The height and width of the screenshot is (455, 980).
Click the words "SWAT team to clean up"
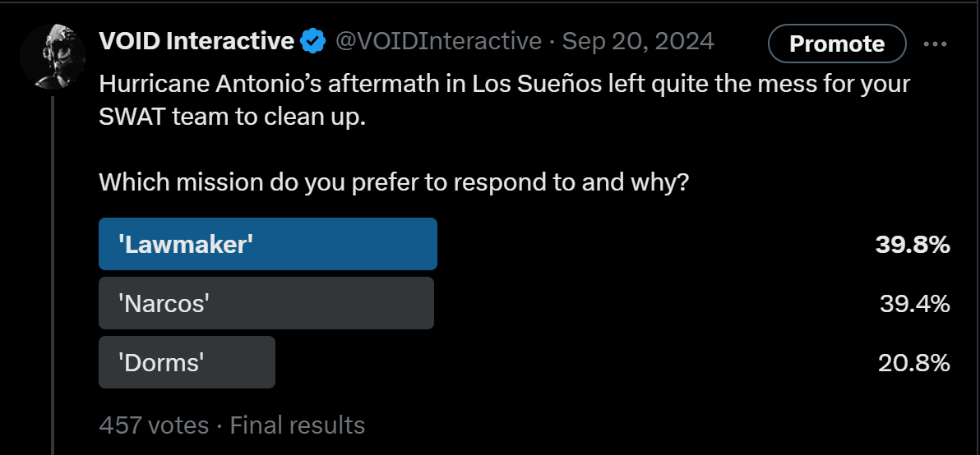pyautogui.click(x=232, y=117)
